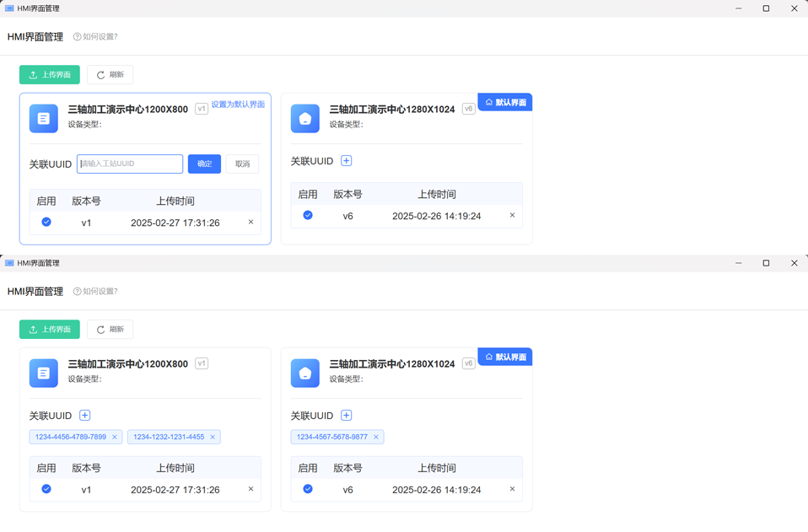Screen dimensions: 808x532
Task: Toggle v1 enabled checkmark in lower window
Action: (46, 489)
